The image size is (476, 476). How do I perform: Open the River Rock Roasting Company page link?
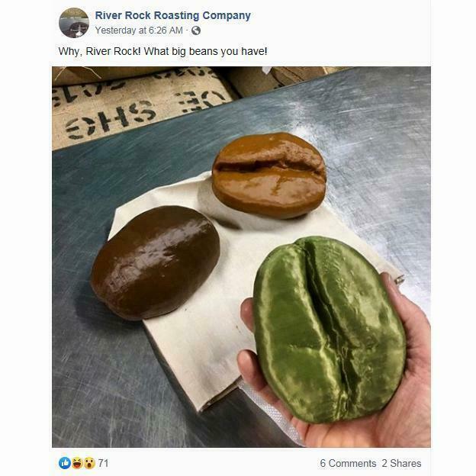[x=172, y=15]
